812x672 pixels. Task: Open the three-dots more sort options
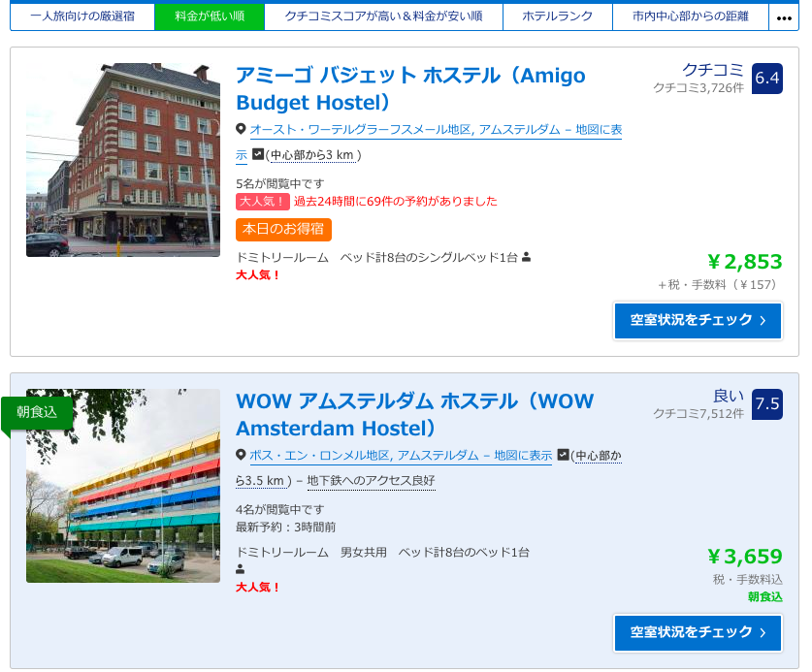tap(784, 17)
